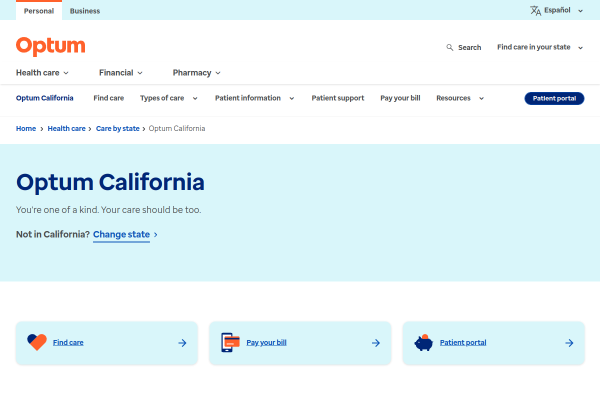Image resolution: width=600 pixels, height=400 pixels.
Task: Open Optum California nav item
Action: (44, 98)
